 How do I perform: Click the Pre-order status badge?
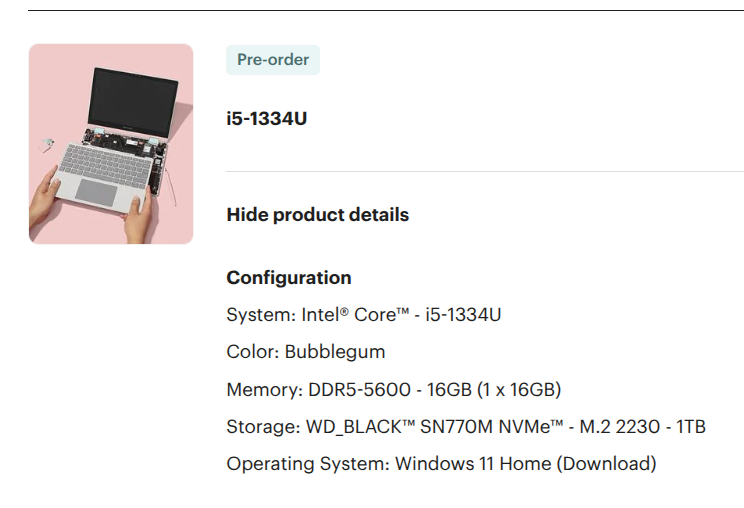click(x=273, y=60)
